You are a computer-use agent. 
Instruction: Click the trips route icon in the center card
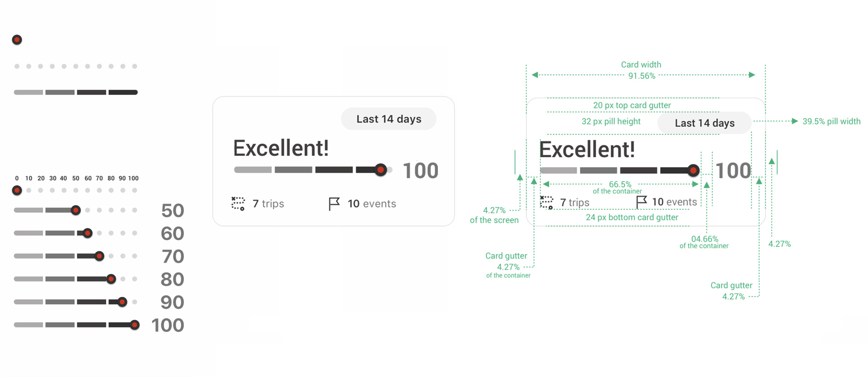(x=238, y=204)
